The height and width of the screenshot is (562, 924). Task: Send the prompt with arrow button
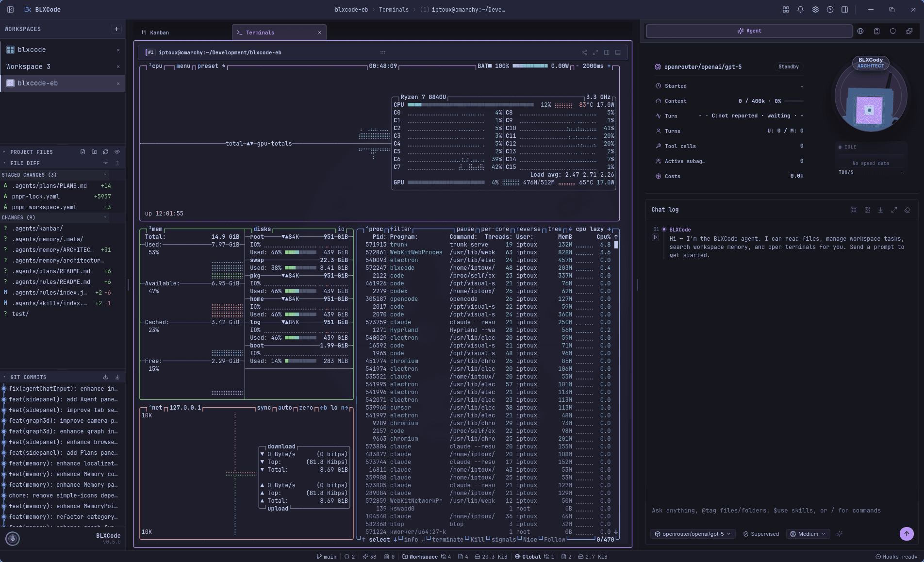pyautogui.click(x=907, y=534)
